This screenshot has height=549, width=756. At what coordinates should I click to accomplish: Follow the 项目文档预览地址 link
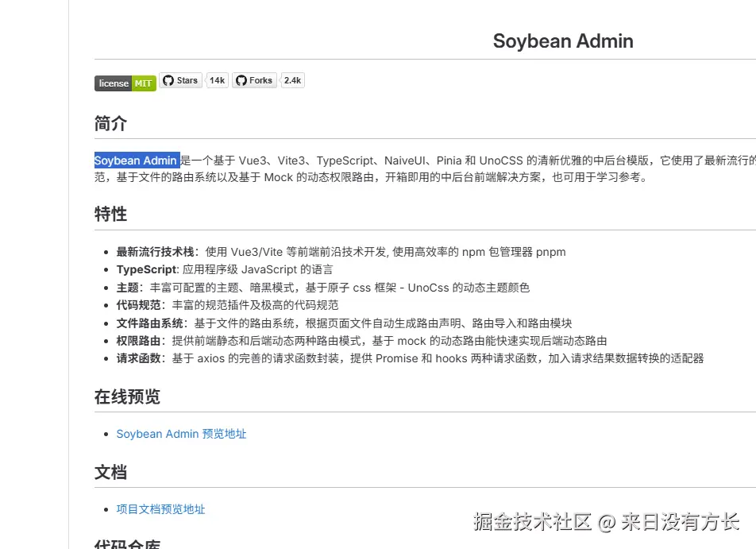160,509
